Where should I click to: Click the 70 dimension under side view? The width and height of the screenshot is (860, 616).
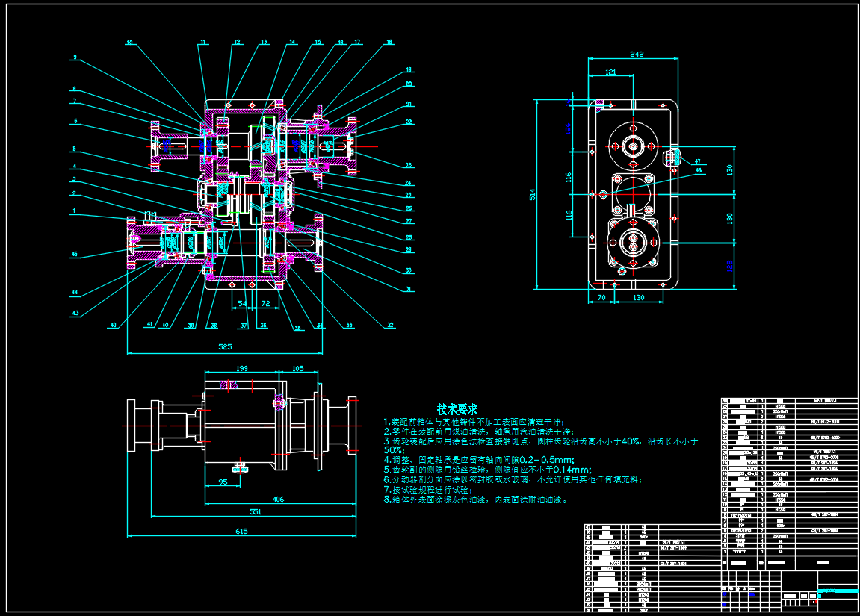601,297
